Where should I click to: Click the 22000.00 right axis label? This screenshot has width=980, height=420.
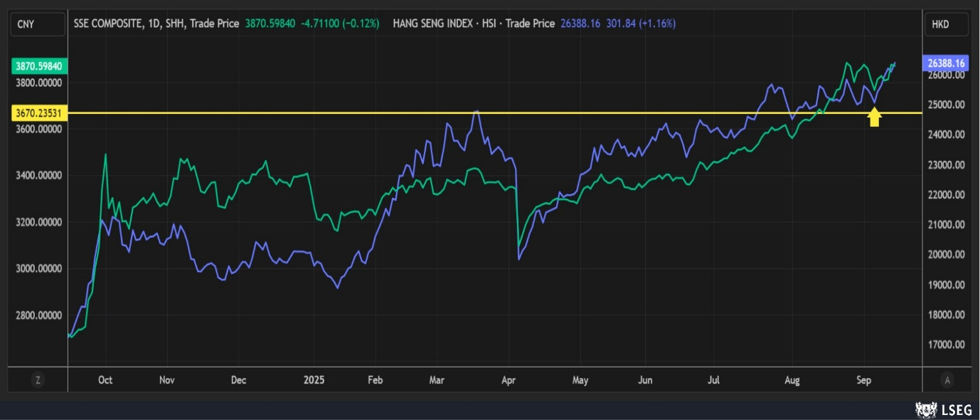[947, 194]
